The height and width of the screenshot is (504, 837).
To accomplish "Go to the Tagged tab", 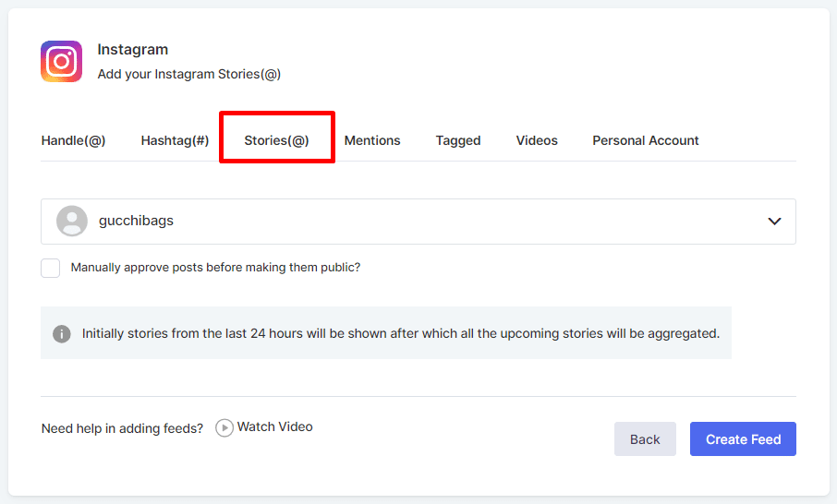I will 458,140.
